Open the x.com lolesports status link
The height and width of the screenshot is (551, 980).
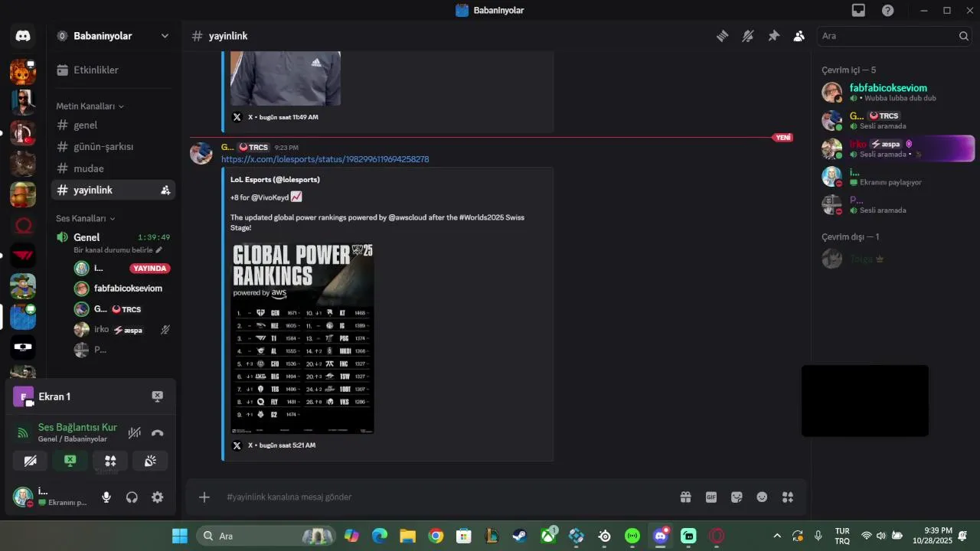point(325,159)
